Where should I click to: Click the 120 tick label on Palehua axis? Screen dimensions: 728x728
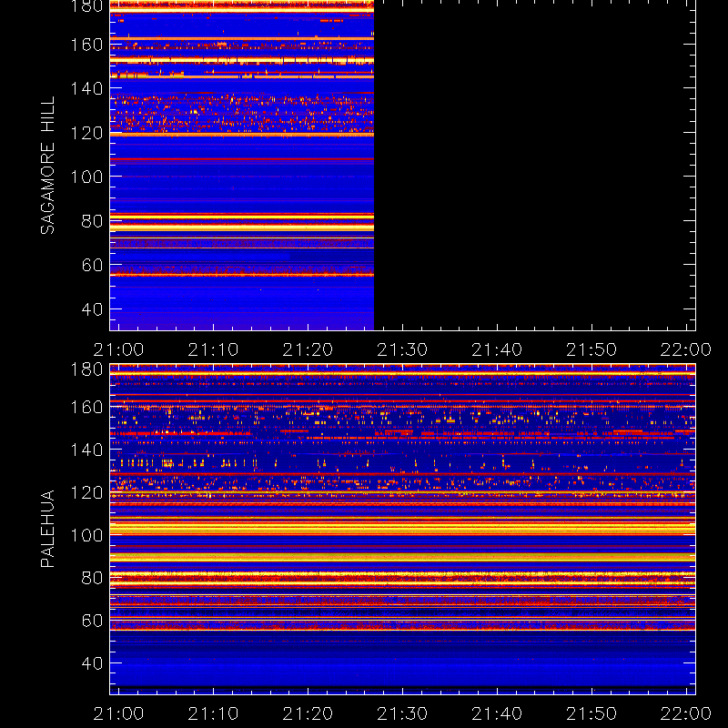pyautogui.click(x=86, y=492)
